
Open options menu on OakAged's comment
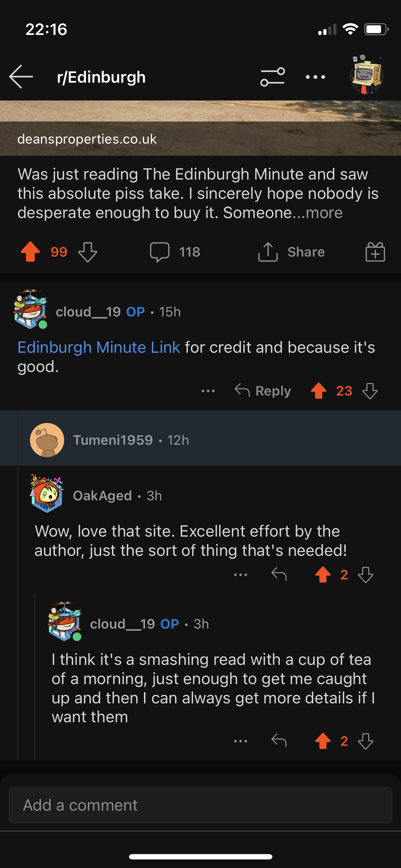241,574
